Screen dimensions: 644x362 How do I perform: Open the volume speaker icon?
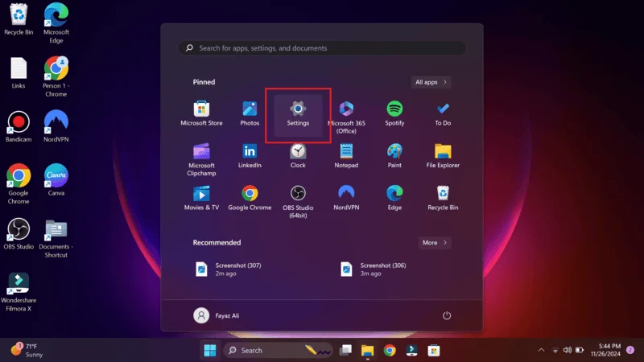click(568, 350)
